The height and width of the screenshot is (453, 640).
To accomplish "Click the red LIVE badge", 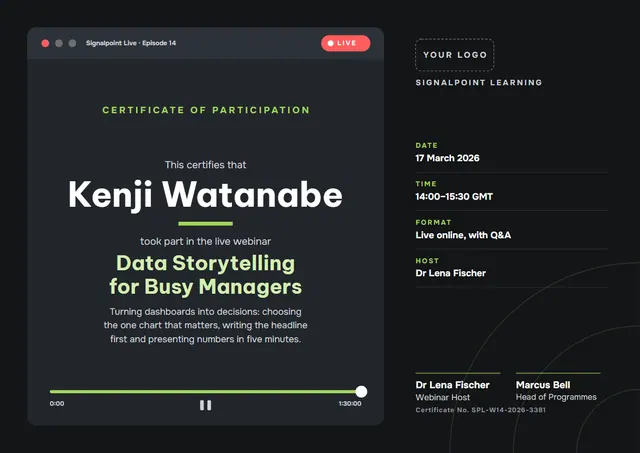I will point(346,43).
